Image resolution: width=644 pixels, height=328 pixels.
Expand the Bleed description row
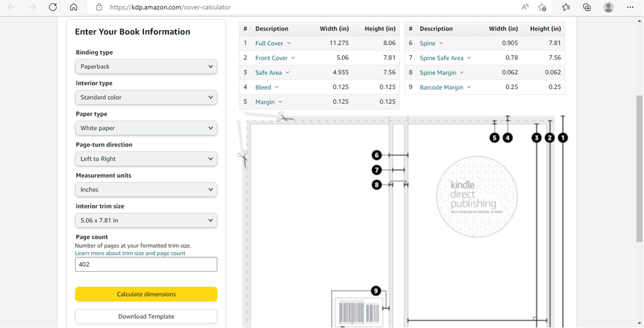pyautogui.click(x=266, y=88)
